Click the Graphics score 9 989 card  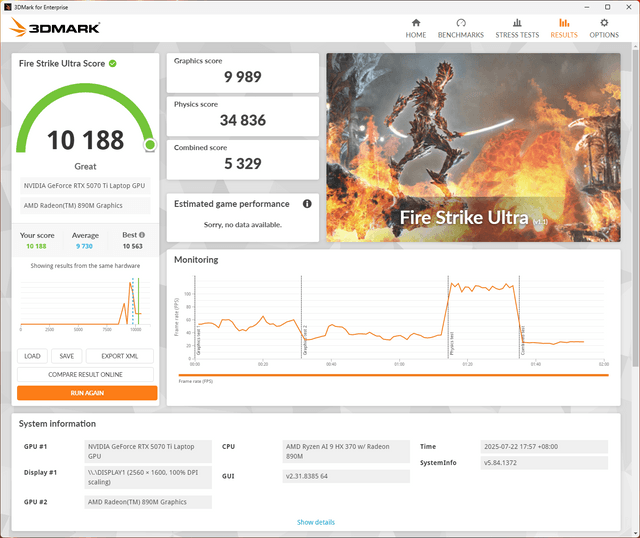(x=243, y=73)
